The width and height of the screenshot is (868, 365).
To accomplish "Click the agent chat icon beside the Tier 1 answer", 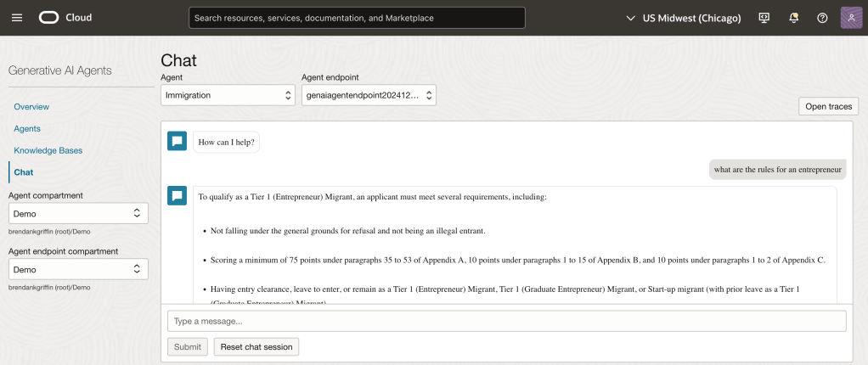I will pyautogui.click(x=177, y=196).
